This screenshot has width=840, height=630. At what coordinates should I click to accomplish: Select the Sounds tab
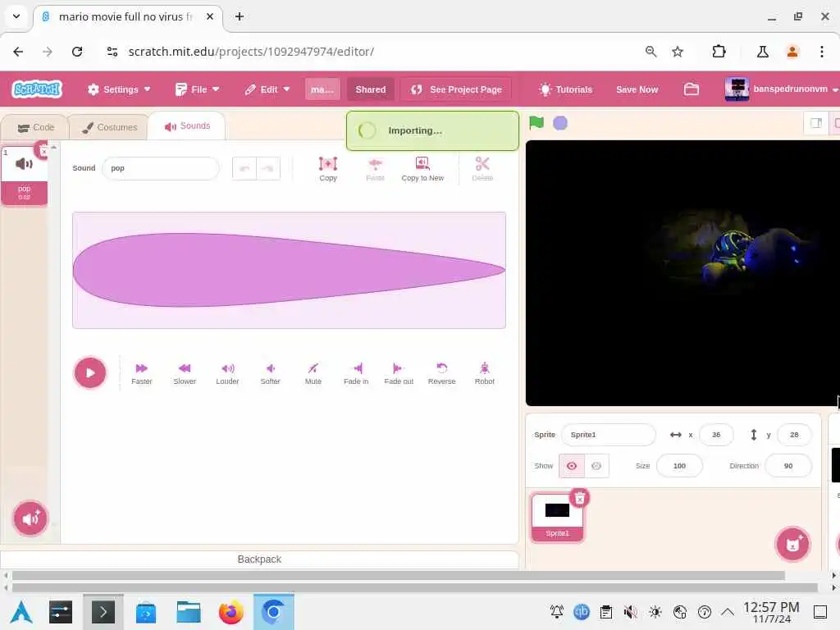pos(187,126)
